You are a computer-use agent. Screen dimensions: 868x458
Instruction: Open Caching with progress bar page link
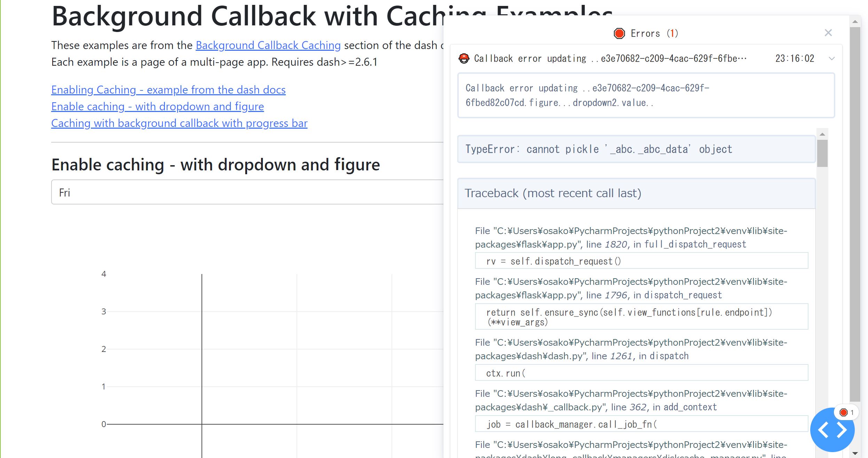(x=179, y=123)
